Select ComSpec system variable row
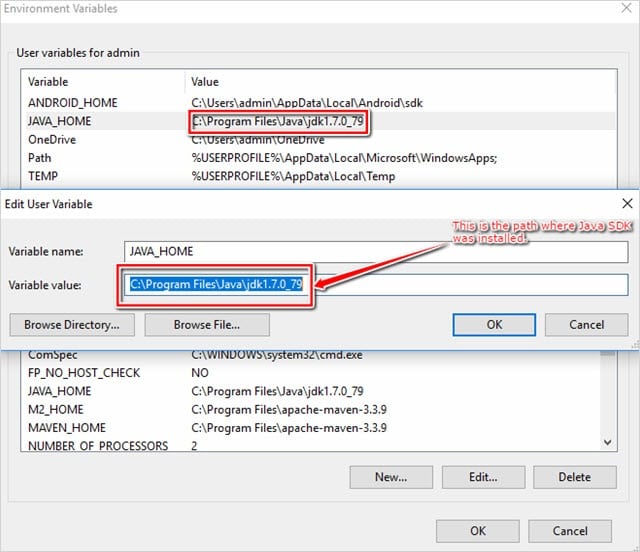This screenshot has height=552, width=640. [x=53, y=355]
